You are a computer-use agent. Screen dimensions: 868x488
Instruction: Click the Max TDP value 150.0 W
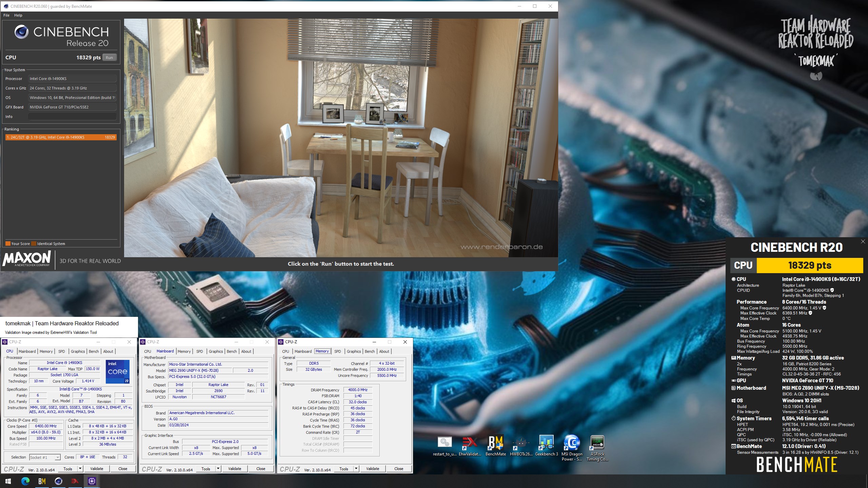click(x=93, y=369)
